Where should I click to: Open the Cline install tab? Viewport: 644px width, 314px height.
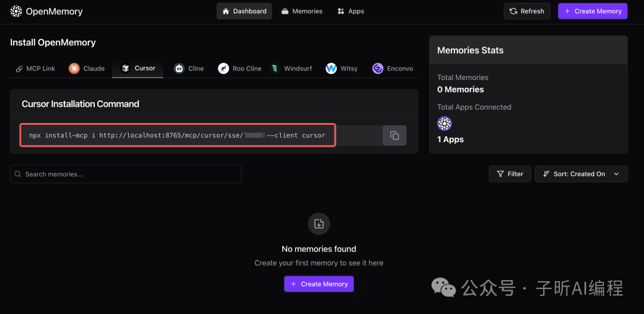point(189,69)
